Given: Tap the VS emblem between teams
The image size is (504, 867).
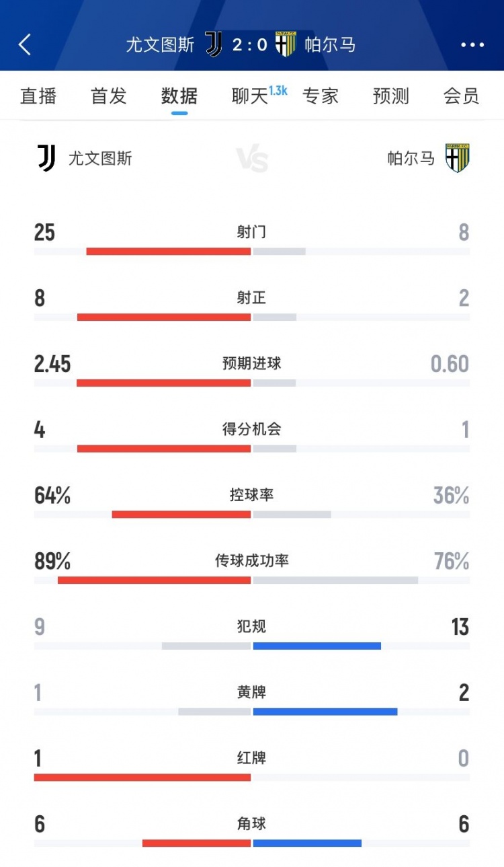Looking at the screenshot, I should pyautogui.click(x=252, y=160).
